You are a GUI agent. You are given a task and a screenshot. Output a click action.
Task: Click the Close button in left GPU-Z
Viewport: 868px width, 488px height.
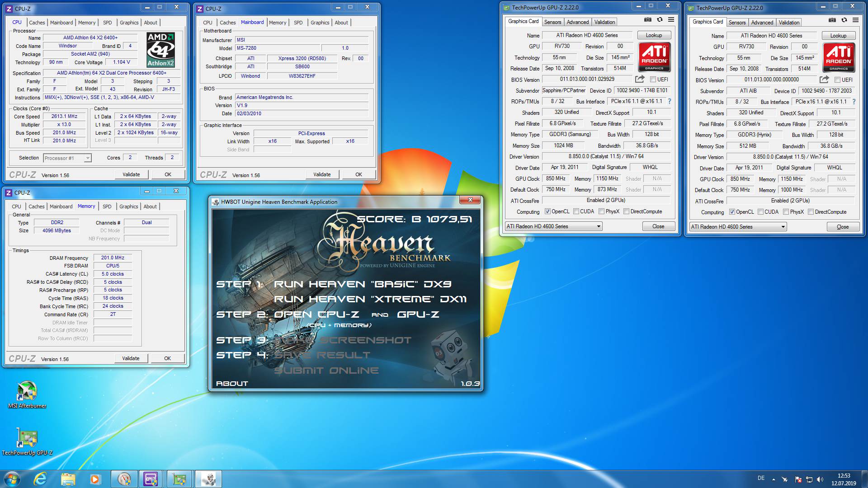click(658, 226)
